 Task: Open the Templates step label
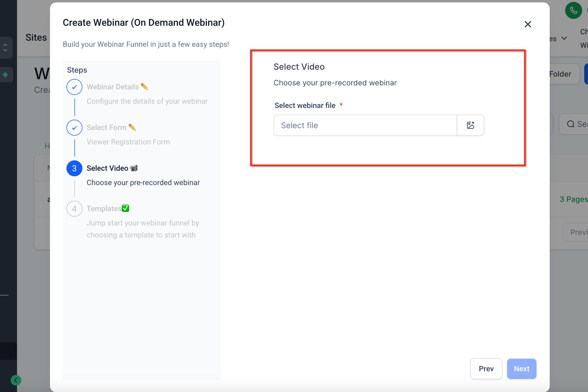click(104, 209)
